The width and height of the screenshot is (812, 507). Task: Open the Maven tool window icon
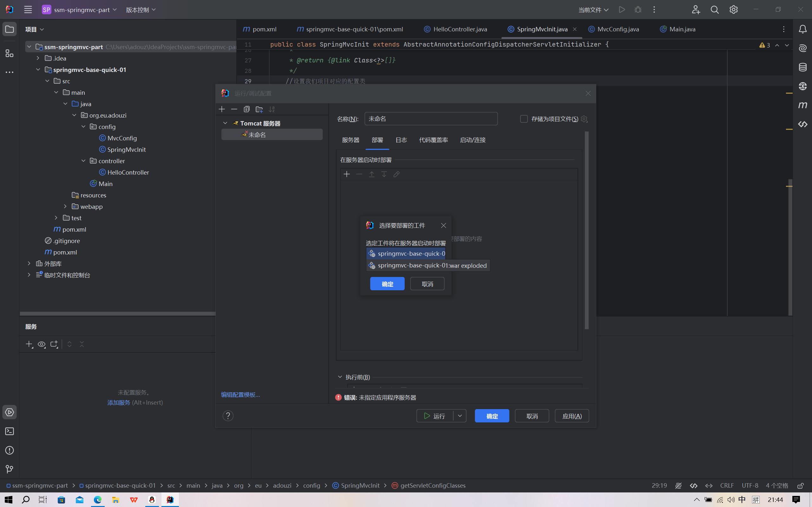pos(802,105)
